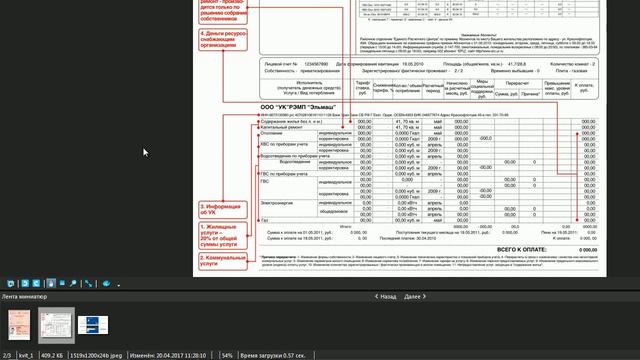The width and height of the screenshot is (640, 360).
Task: Click the Лента миниатюр panel header
Action: pyautogui.click(x=24, y=297)
